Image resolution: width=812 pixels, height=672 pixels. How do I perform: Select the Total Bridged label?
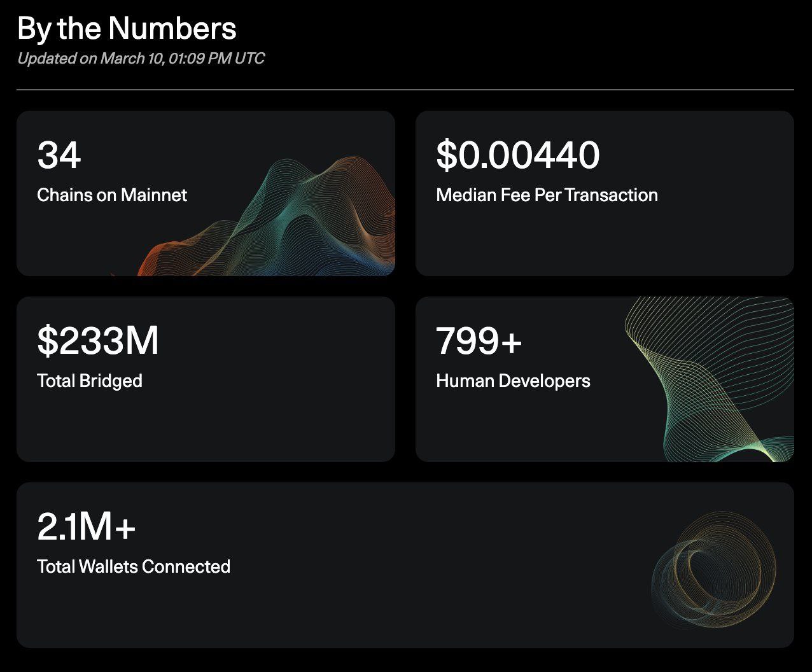tap(90, 381)
